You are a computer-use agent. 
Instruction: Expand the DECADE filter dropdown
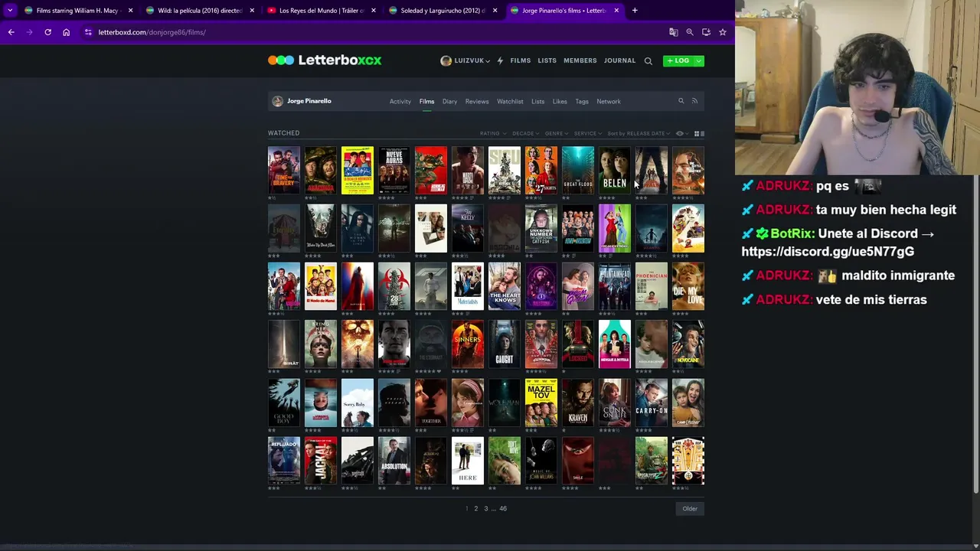(525, 133)
